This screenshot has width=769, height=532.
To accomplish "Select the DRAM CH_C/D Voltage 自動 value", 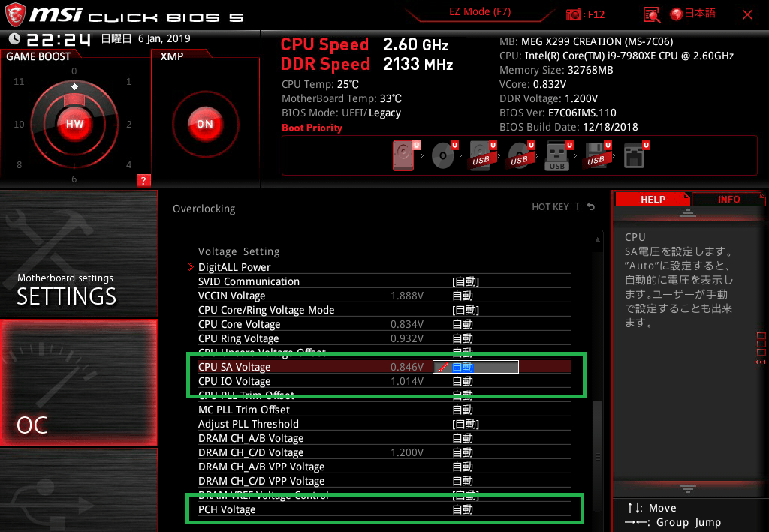I will pyautogui.click(x=463, y=452).
